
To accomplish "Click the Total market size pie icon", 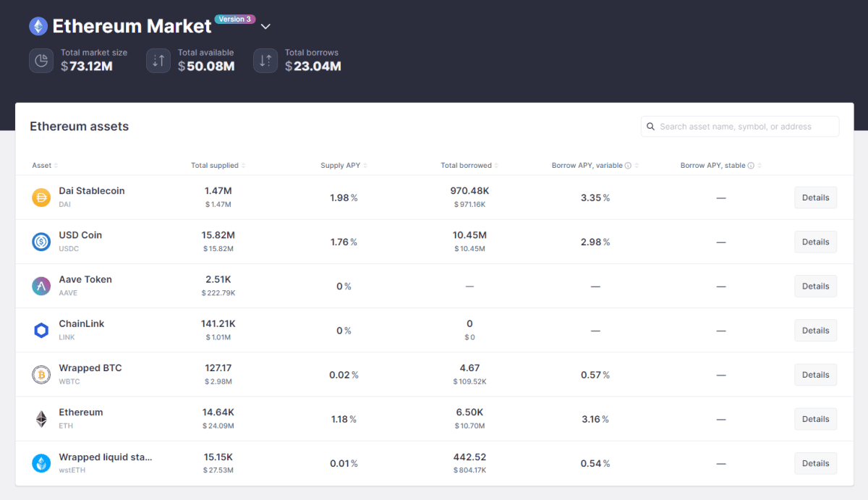I will (41, 60).
